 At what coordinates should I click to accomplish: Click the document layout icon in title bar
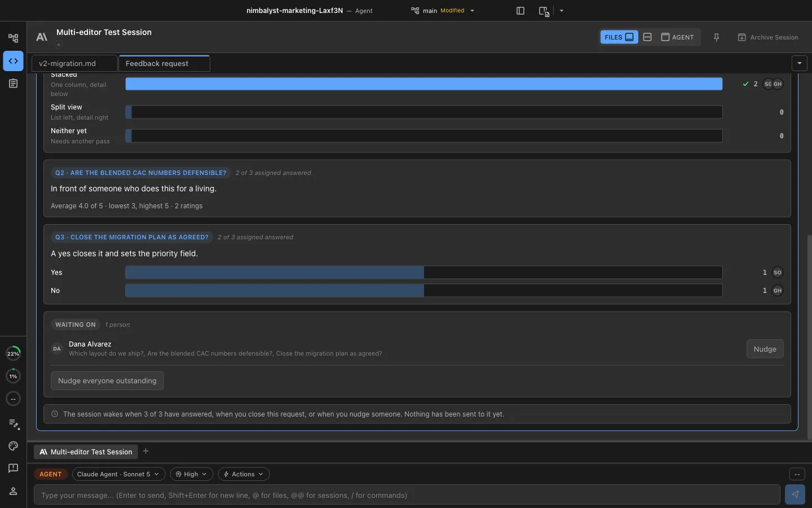click(544, 11)
